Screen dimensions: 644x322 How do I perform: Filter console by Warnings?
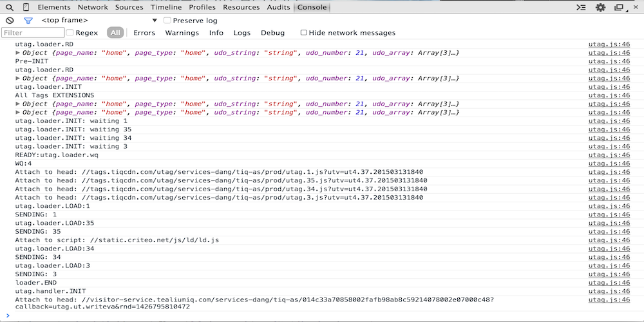click(182, 33)
